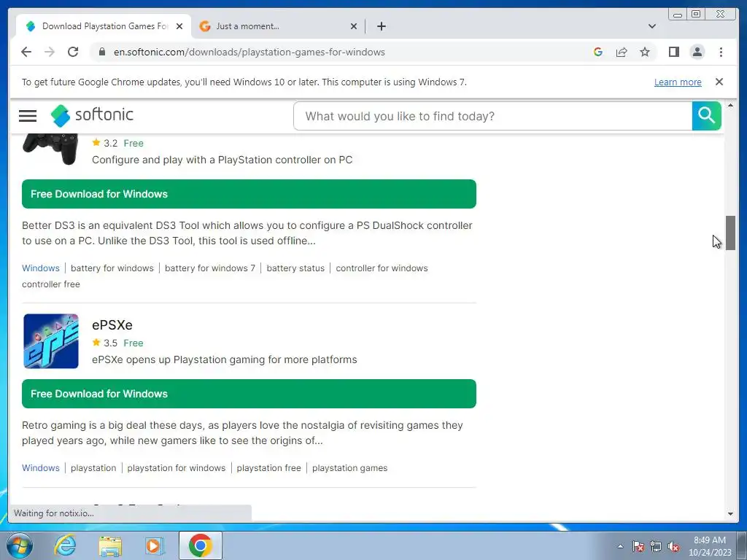747x560 pixels.
Task: Click the scrollbar up arrow
Action: click(730, 105)
